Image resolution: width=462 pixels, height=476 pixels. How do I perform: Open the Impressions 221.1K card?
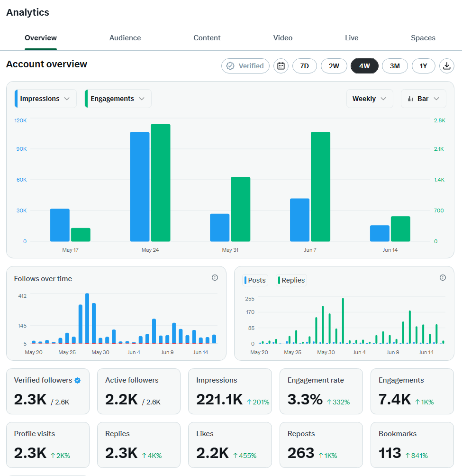tap(230, 391)
